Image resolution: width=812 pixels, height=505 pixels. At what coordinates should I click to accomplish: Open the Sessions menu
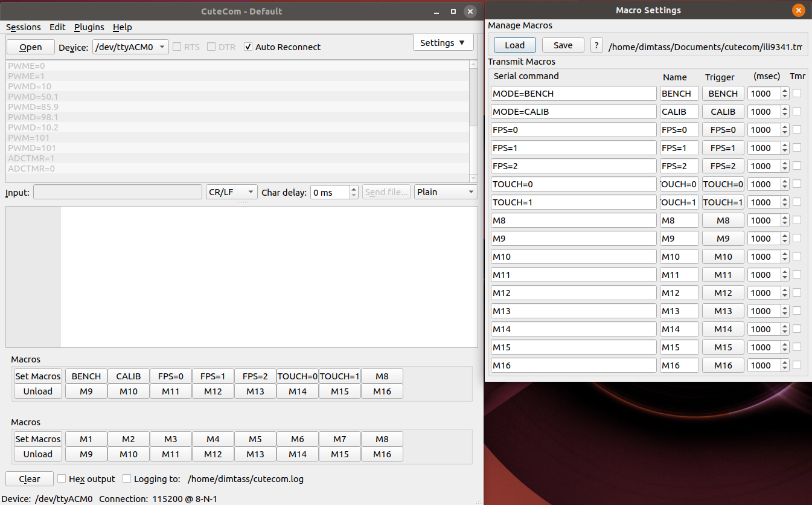tap(24, 27)
